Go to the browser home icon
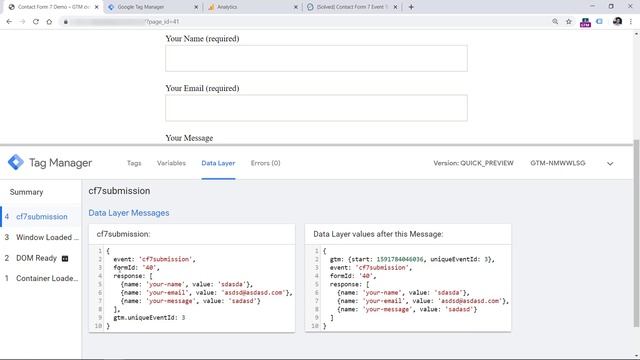Viewport: 640px width, 360px height. click(49, 22)
